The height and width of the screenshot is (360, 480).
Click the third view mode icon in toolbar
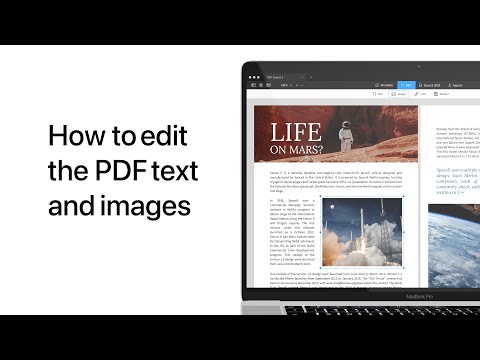point(269,85)
